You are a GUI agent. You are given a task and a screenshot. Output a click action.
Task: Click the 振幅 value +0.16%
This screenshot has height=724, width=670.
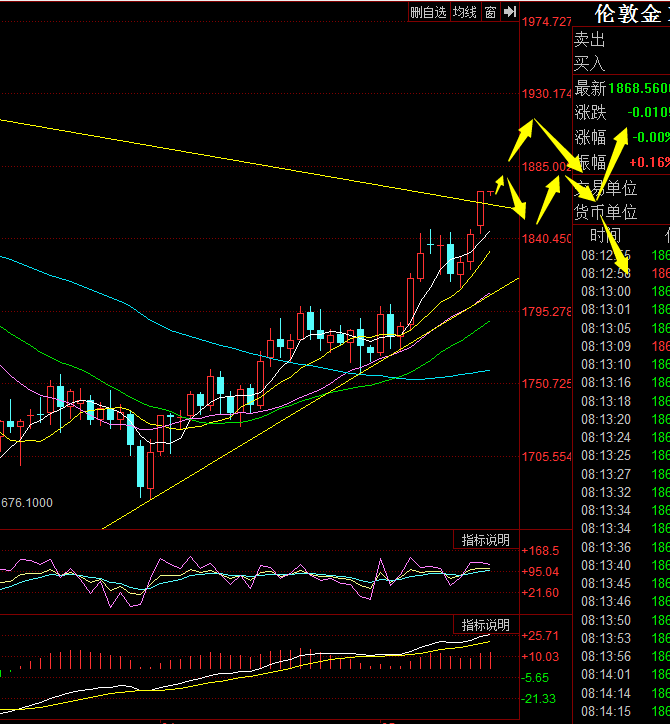tap(649, 162)
